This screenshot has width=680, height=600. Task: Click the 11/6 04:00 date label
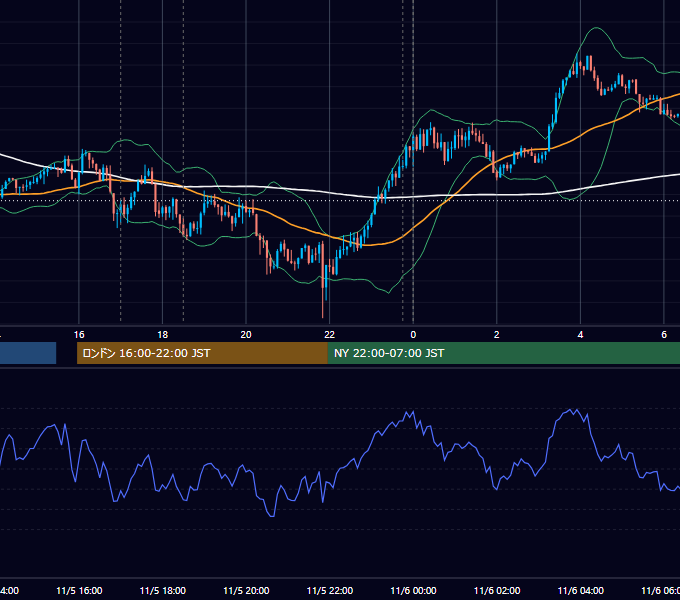click(x=581, y=591)
